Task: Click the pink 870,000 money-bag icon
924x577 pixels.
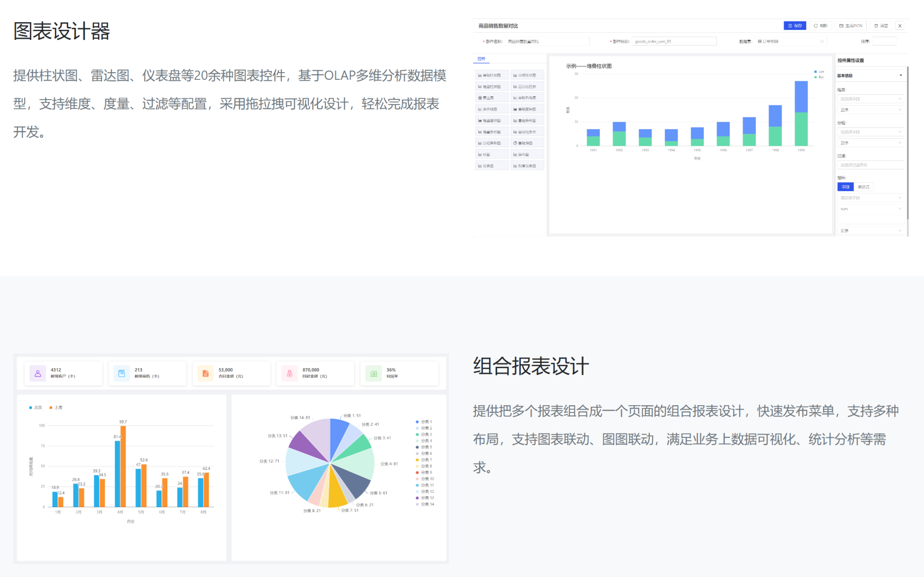Action: tap(289, 373)
